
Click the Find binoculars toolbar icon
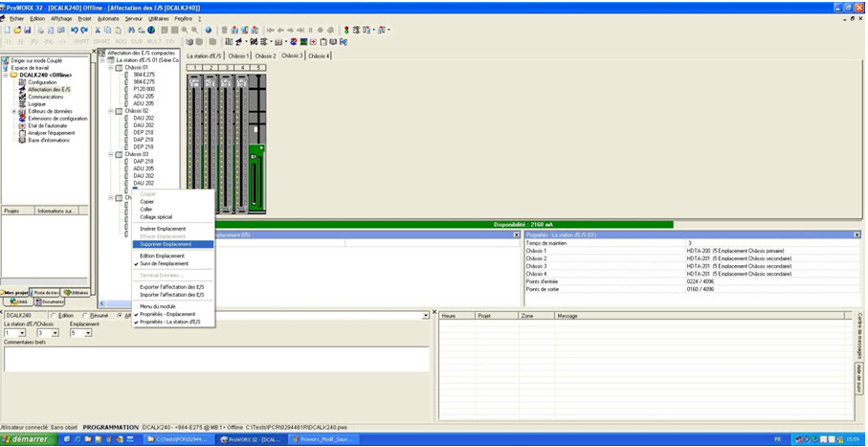pos(132,30)
